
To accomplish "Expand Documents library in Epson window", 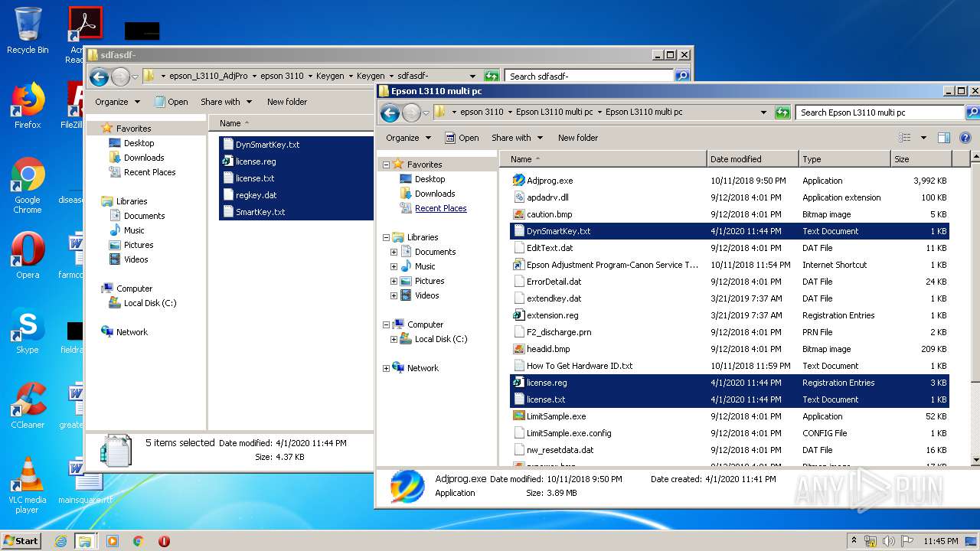I will click(394, 252).
